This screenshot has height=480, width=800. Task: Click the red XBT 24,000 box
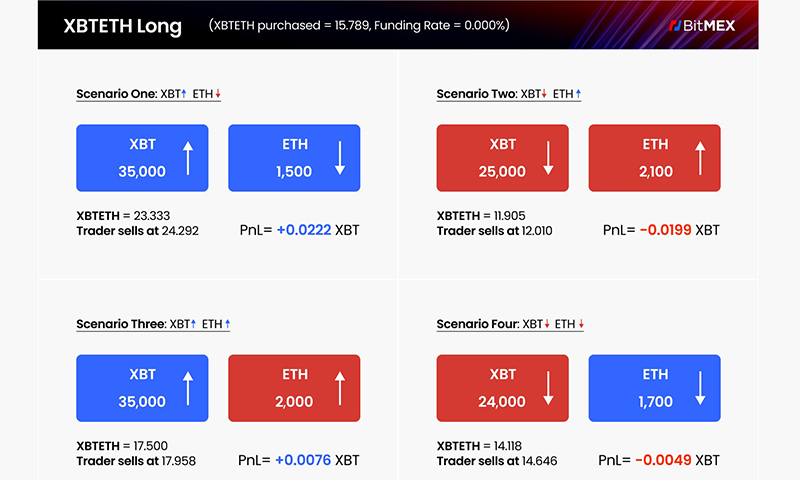coord(503,388)
